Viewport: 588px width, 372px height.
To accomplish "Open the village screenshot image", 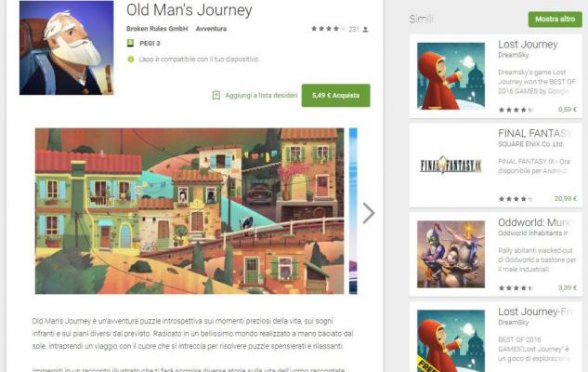I will 189,211.
